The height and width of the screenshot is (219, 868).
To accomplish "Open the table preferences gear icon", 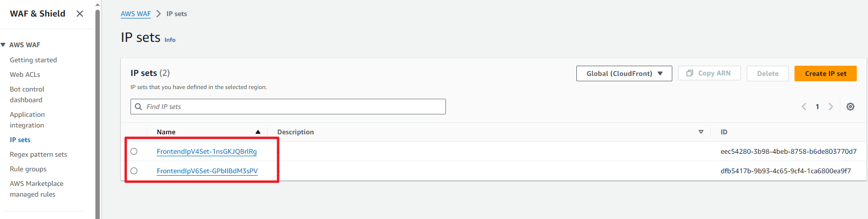I will pyautogui.click(x=850, y=107).
